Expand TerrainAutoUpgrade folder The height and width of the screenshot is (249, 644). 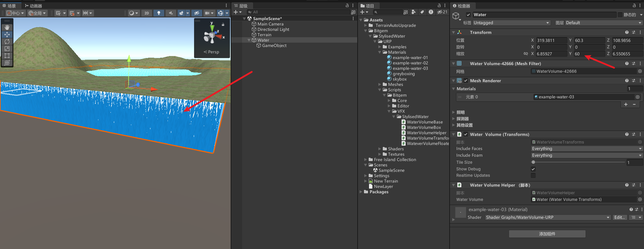(x=366, y=26)
